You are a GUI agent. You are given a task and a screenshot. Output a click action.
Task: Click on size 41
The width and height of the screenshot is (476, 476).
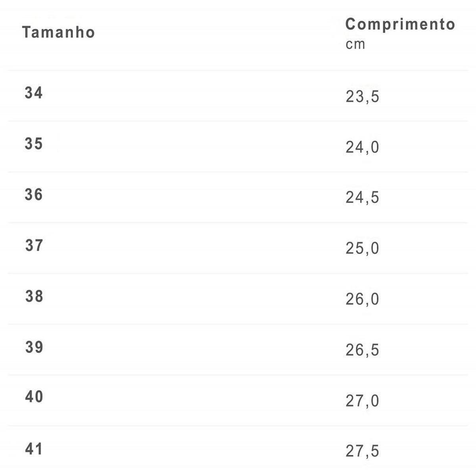click(x=34, y=449)
